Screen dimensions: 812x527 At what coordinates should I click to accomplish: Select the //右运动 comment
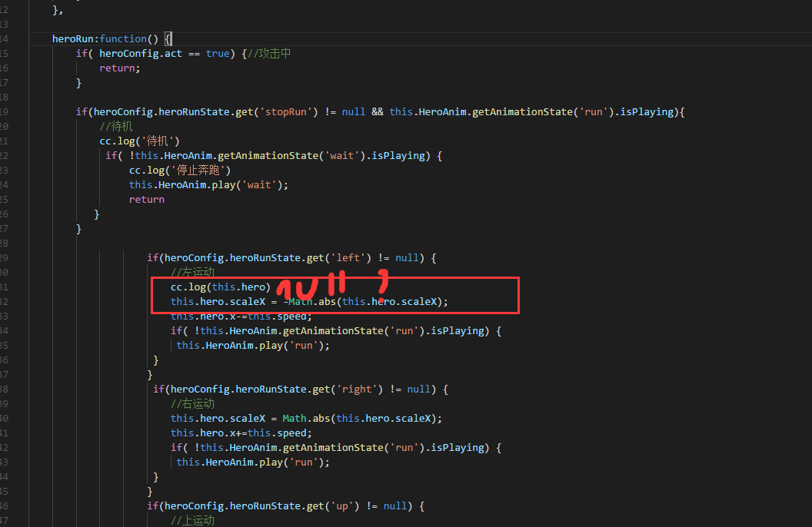pos(192,403)
